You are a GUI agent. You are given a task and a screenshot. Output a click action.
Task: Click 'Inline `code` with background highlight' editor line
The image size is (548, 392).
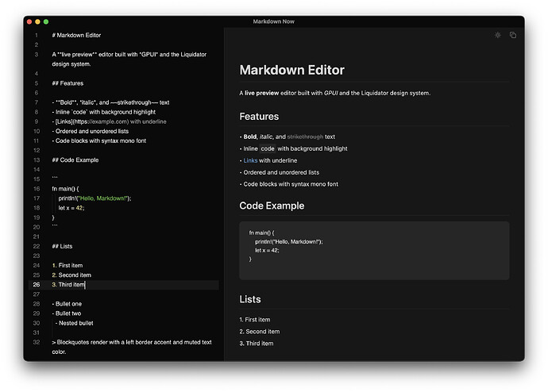click(x=103, y=112)
